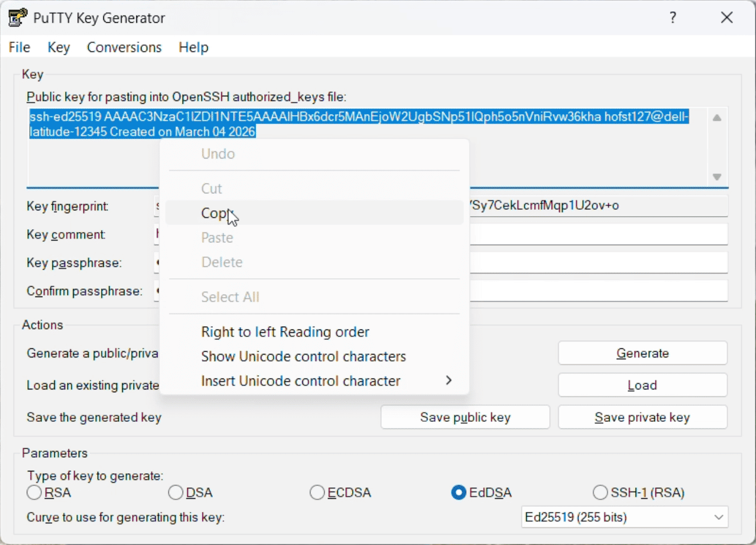Open the Conversions menu
The image size is (756, 545).
click(x=124, y=47)
